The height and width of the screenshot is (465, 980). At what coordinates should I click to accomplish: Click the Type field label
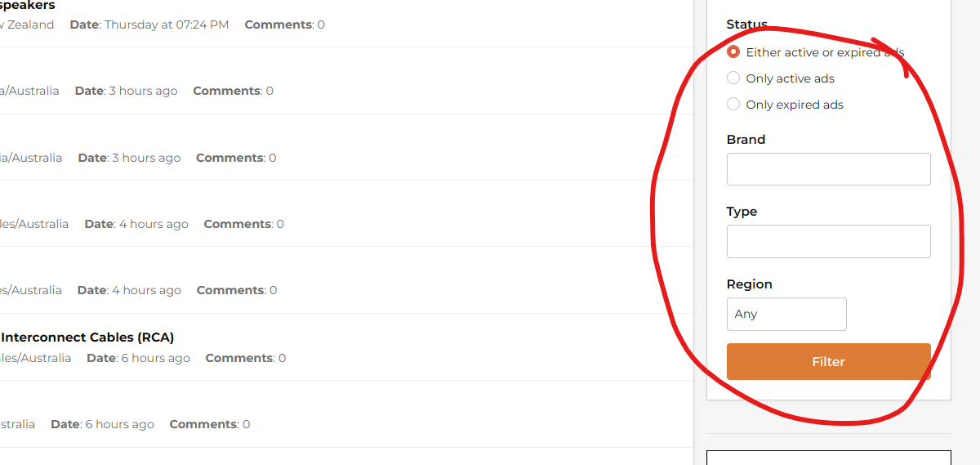pyautogui.click(x=742, y=212)
